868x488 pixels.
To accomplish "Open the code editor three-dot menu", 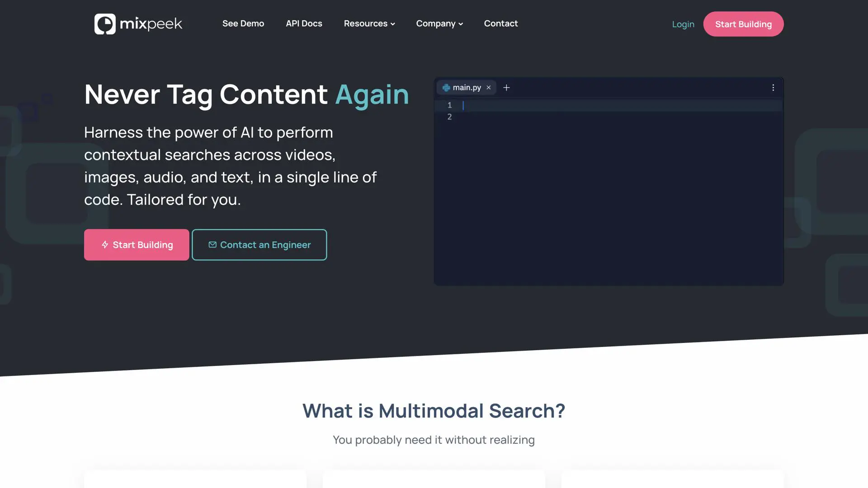I will (773, 88).
